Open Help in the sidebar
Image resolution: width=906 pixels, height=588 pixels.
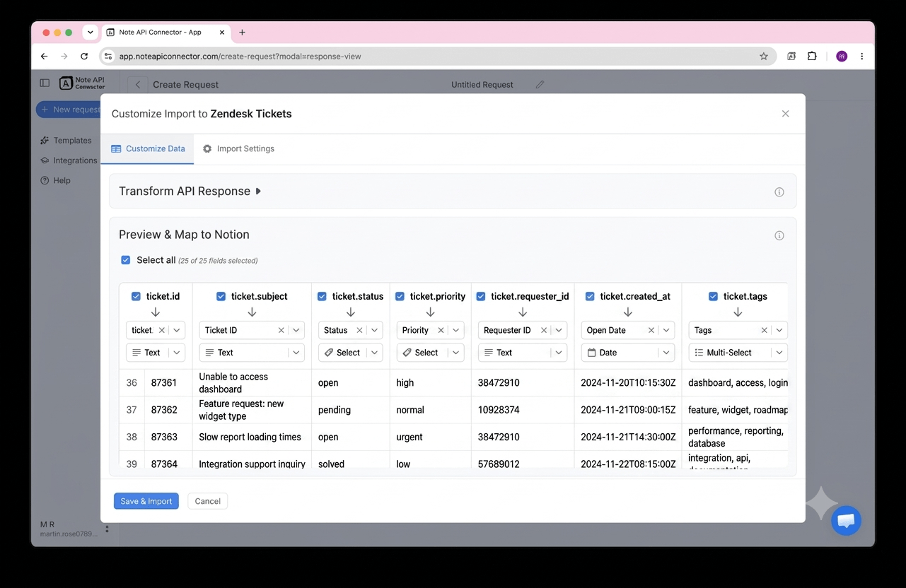(55, 180)
